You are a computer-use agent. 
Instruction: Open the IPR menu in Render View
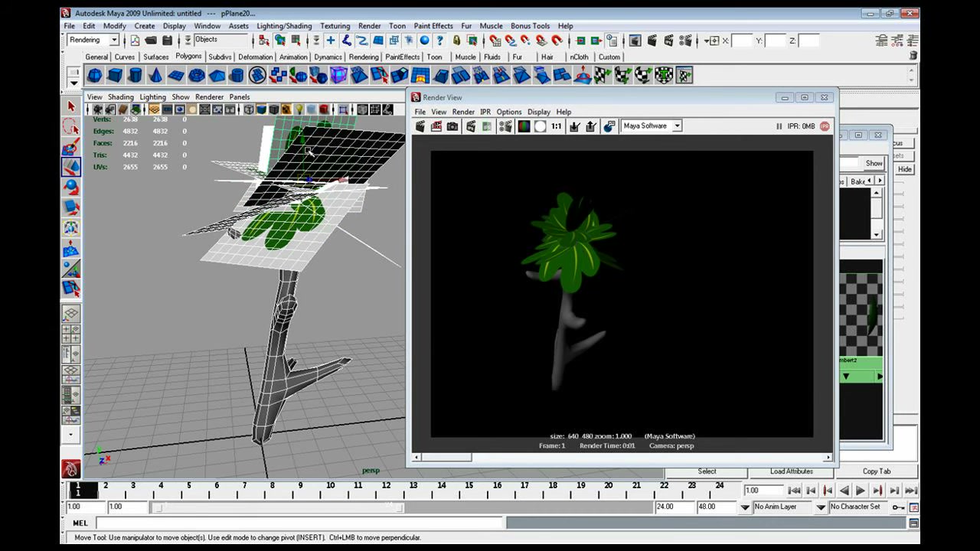pyautogui.click(x=485, y=112)
